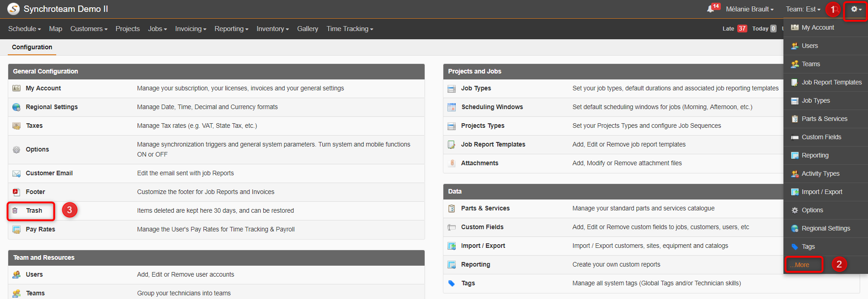
Task: Click the Late 37 jobs counter
Action: click(x=735, y=28)
